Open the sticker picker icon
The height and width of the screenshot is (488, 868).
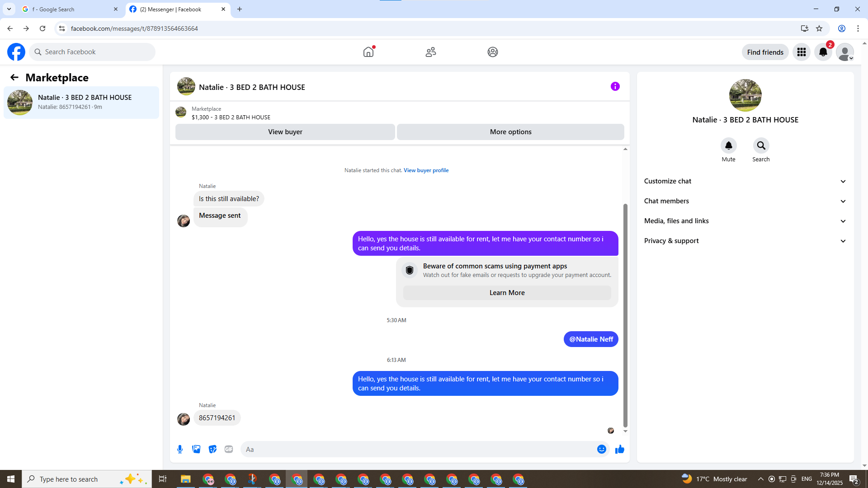(x=212, y=449)
